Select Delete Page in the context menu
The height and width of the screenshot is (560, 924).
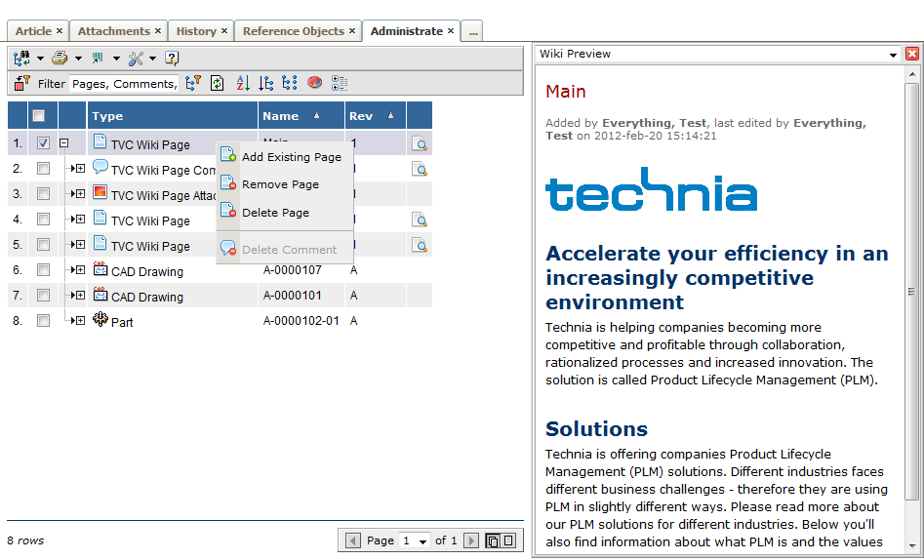[275, 213]
